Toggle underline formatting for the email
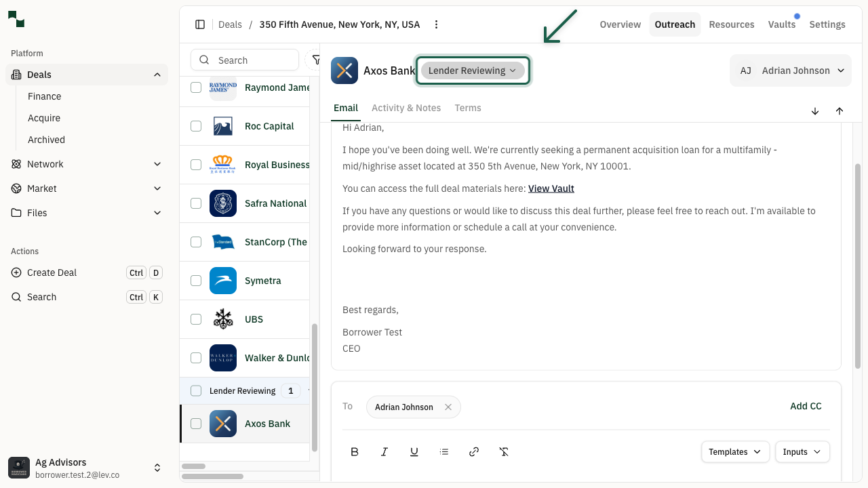The width and height of the screenshot is (868, 488). coord(414,451)
